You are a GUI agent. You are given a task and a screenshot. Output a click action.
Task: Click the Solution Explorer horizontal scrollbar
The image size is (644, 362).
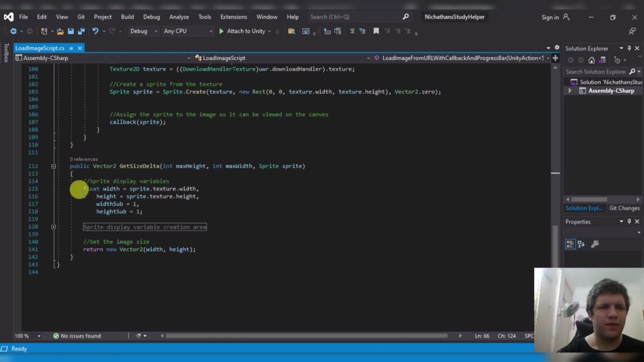point(589,200)
